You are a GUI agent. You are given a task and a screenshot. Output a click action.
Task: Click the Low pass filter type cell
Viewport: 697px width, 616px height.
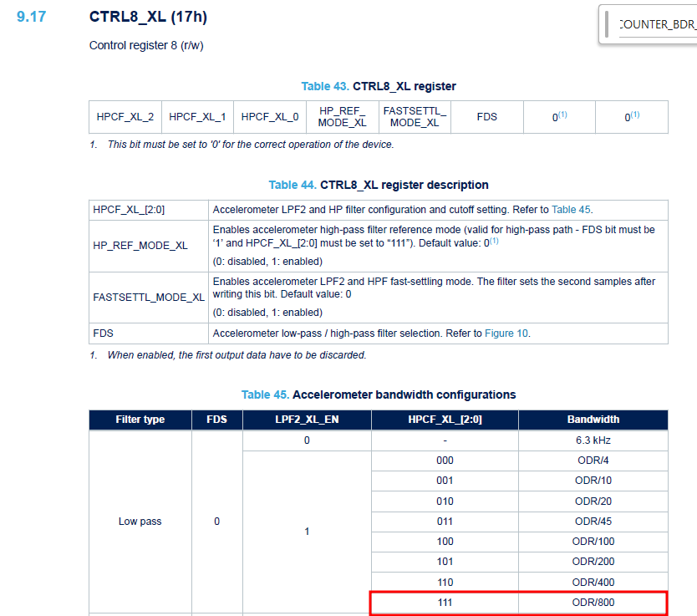[x=139, y=521]
